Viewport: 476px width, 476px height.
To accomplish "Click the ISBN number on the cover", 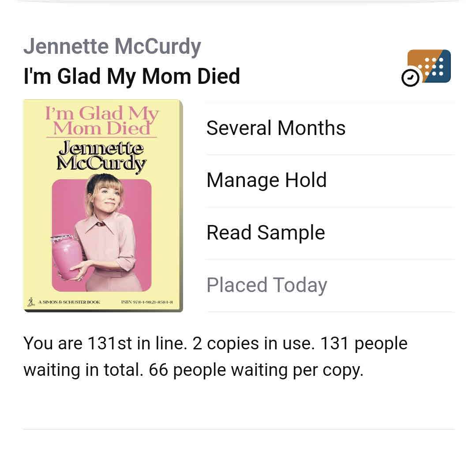I will point(146,302).
